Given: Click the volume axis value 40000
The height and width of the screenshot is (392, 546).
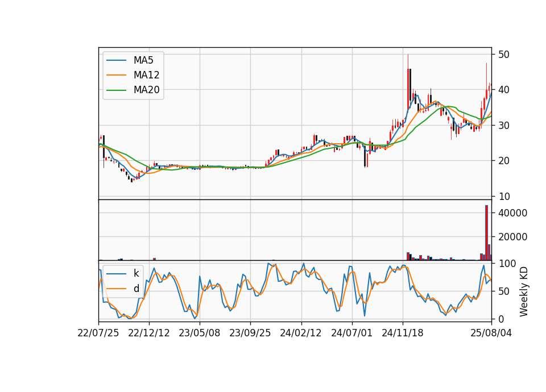Looking at the screenshot, I should (x=512, y=213).
